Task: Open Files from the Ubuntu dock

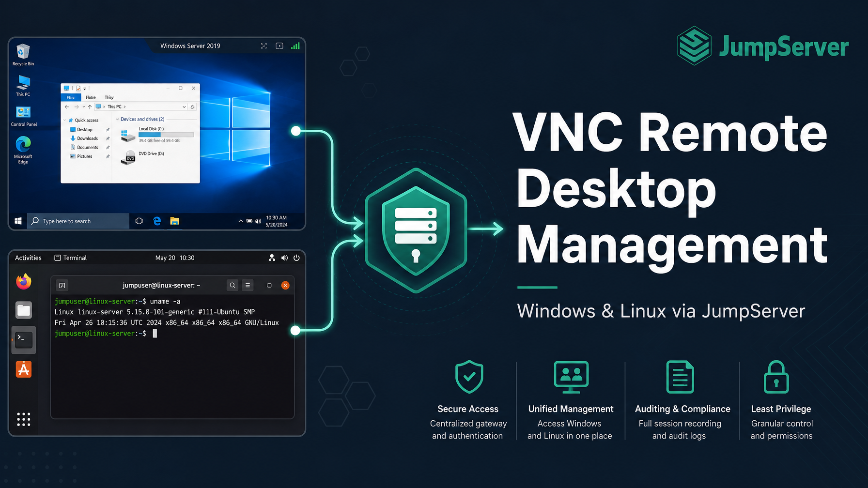Action: pos(23,310)
